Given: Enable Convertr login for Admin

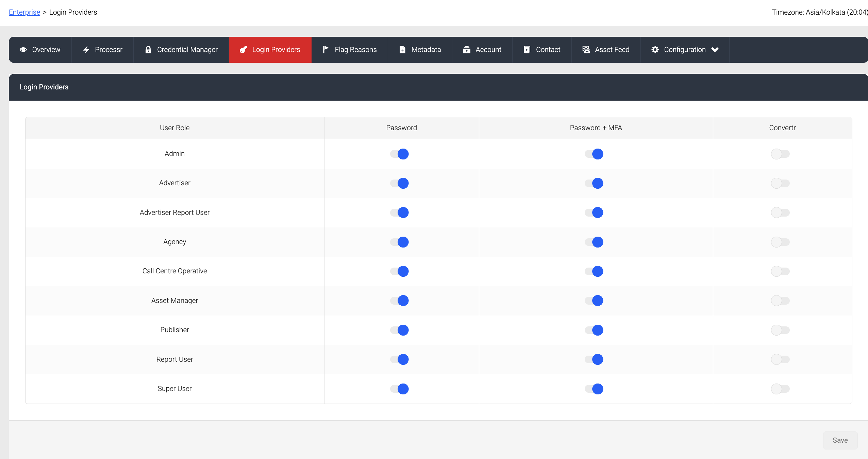Looking at the screenshot, I should tap(780, 154).
